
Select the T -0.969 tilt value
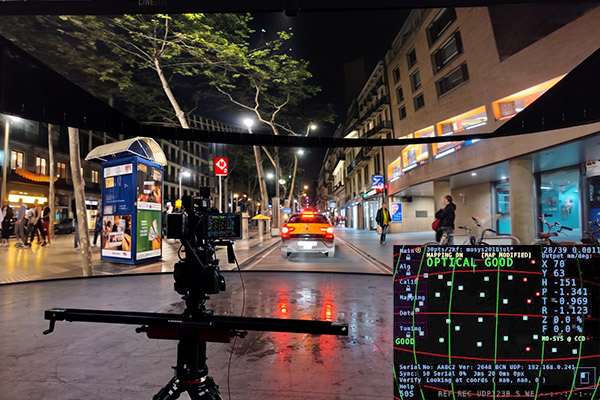(x=564, y=301)
